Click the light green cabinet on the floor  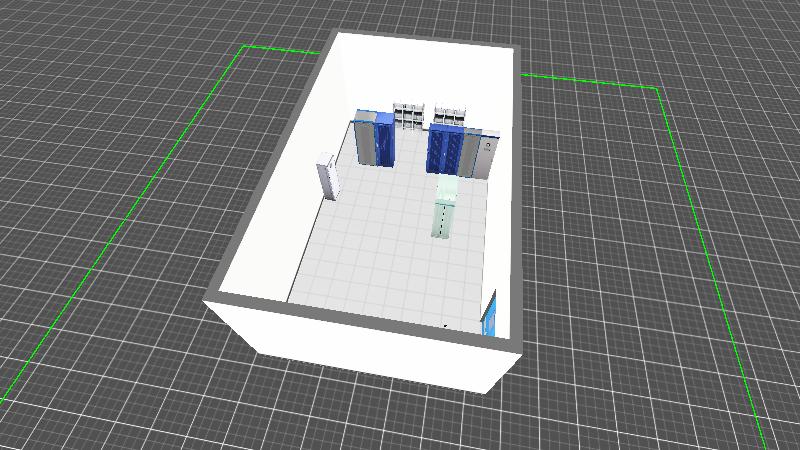[441, 218]
